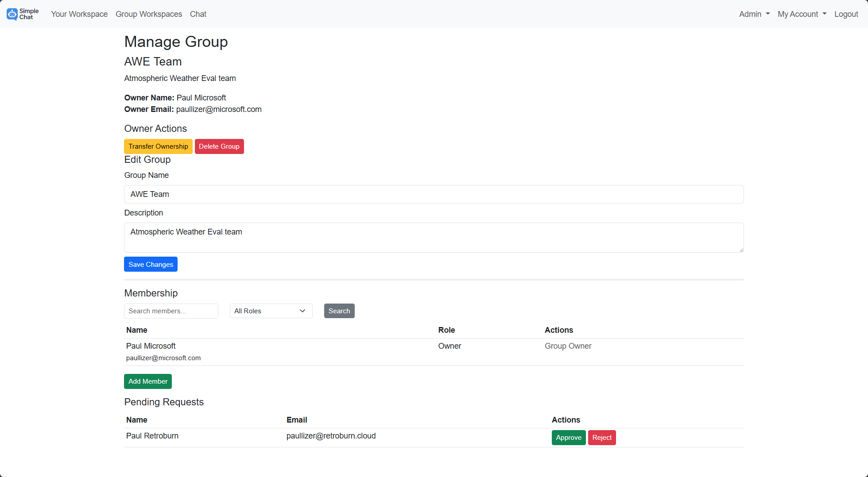The image size is (868, 477).
Task: Reject Paul Retroburn's pending request
Action: pyautogui.click(x=602, y=437)
